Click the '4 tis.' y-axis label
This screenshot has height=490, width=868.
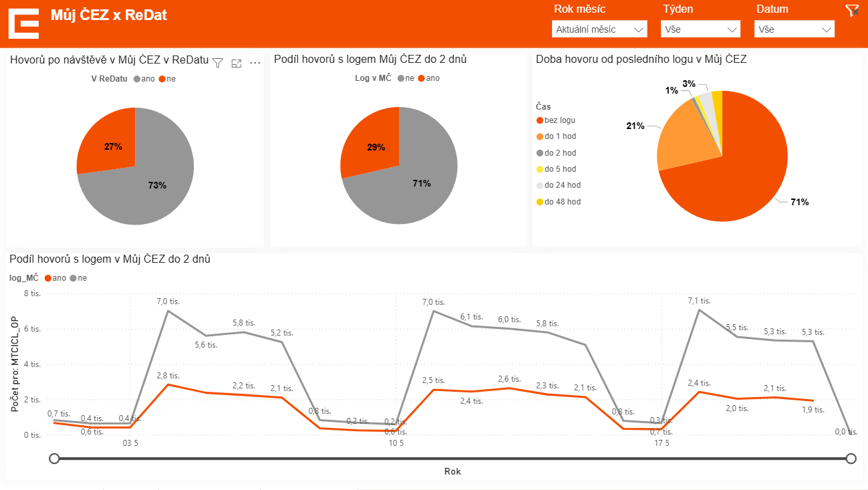point(33,364)
